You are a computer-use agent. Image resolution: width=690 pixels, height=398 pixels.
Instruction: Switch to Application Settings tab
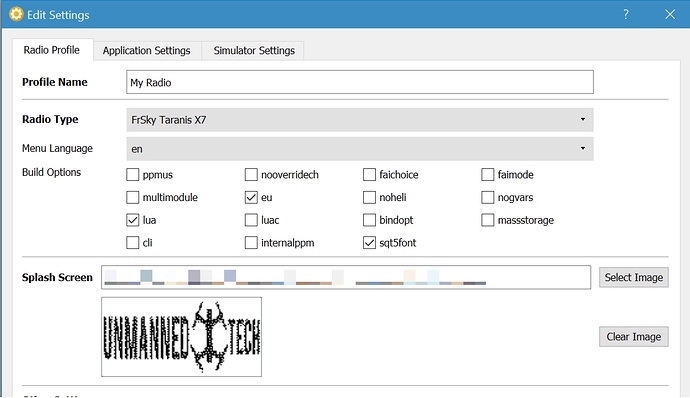[147, 51]
